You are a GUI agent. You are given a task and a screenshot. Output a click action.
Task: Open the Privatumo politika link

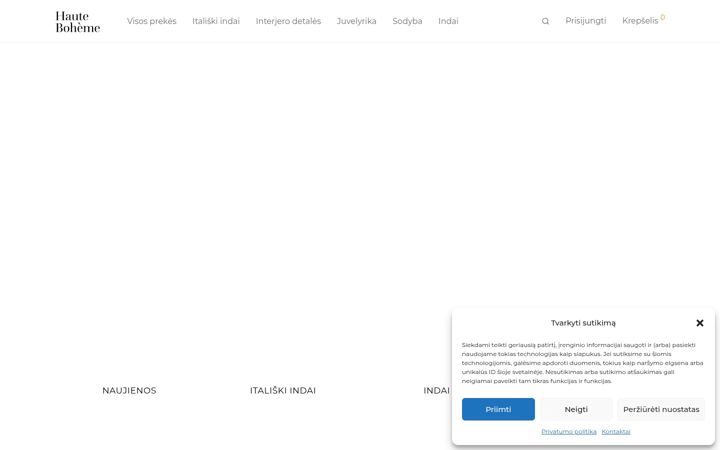coord(569,432)
